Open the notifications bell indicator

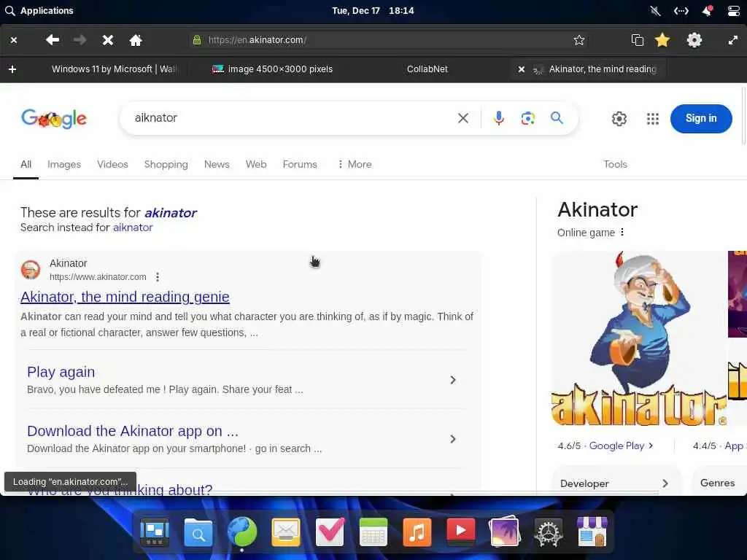tap(708, 10)
